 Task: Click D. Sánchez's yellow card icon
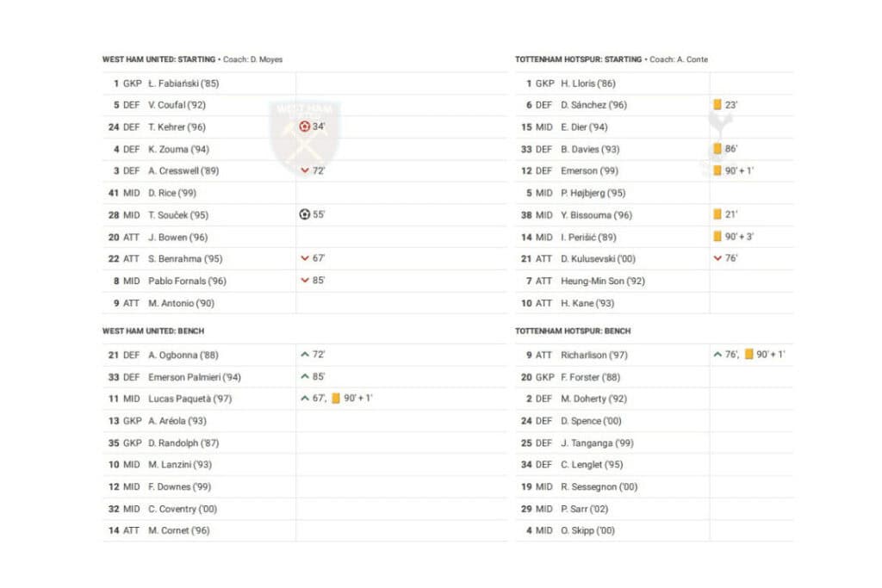click(717, 105)
